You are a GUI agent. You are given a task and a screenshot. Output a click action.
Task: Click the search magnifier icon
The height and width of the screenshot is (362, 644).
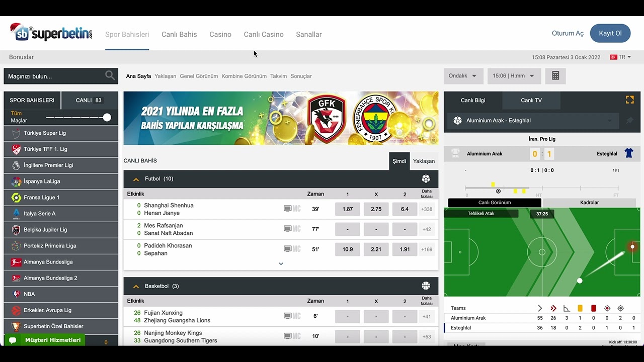pyautogui.click(x=110, y=76)
